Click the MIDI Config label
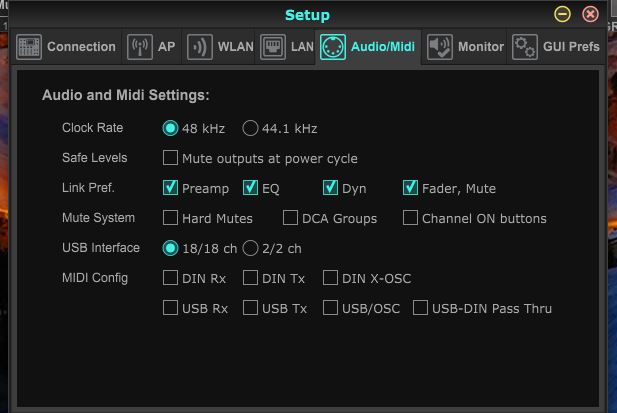Screen dimensions: 617x413 pyautogui.click(x=95, y=278)
